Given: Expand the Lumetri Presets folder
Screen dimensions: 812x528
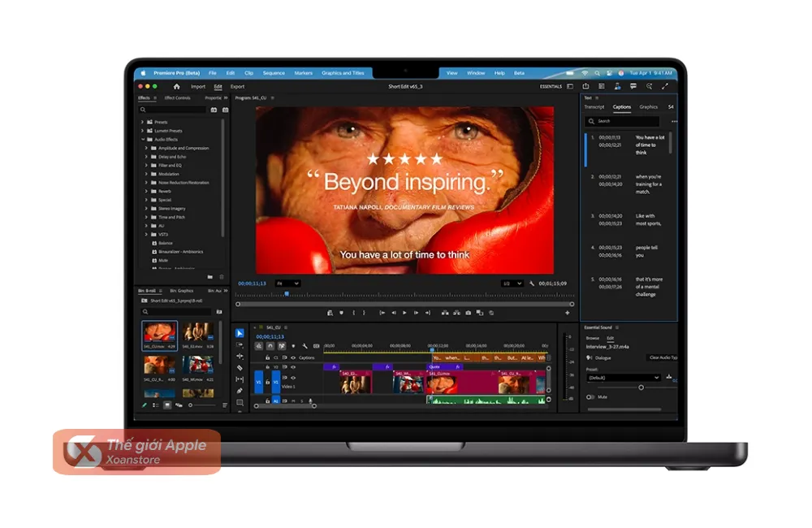Looking at the screenshot, I should click(142, 131).
